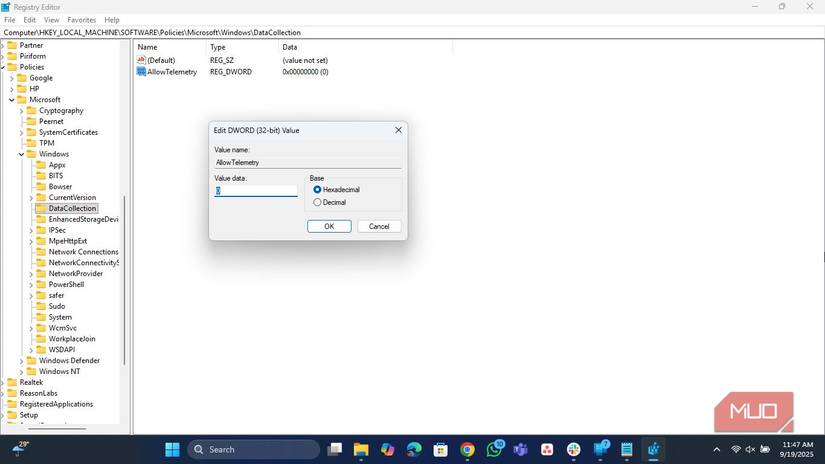Select the Realtek key folder icon
825x464 pixels.
tap(12, 382)
